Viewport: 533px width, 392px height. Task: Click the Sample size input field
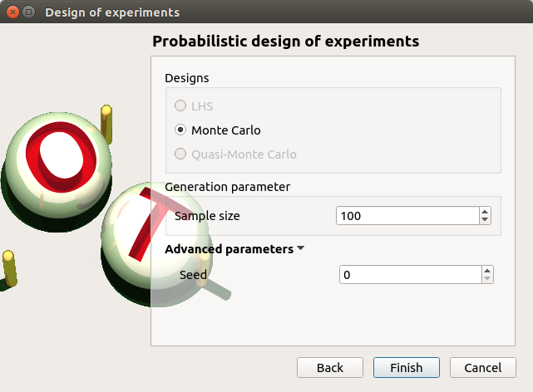point(407,216)
